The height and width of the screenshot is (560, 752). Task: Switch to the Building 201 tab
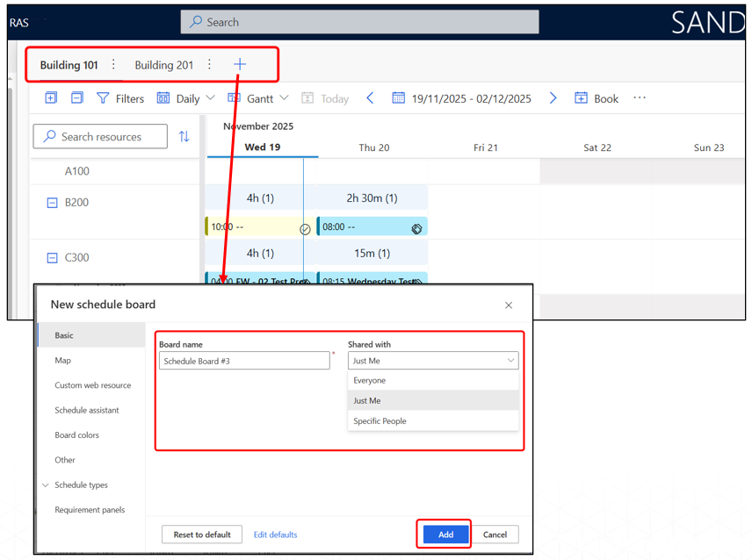[x=163, y=65]
